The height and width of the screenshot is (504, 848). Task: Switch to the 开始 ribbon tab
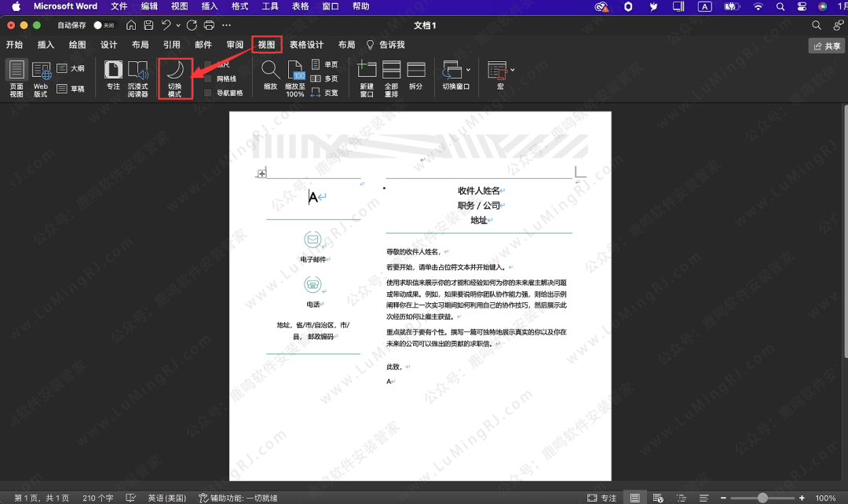[x=14, y=45]
